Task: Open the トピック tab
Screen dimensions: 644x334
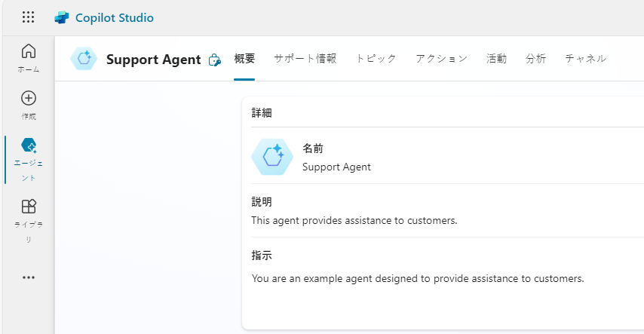Action: (376, 59)
